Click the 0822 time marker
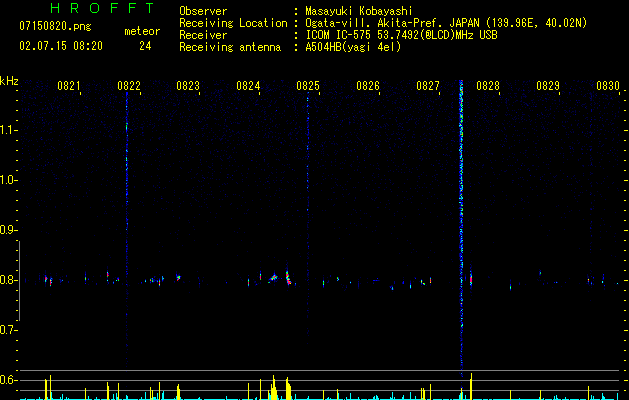 coord(129,86)
